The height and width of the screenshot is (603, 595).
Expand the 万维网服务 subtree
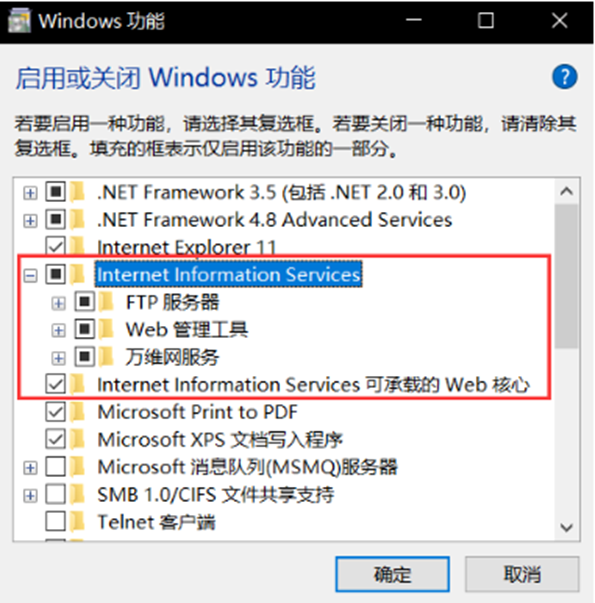tap(58, 358)
